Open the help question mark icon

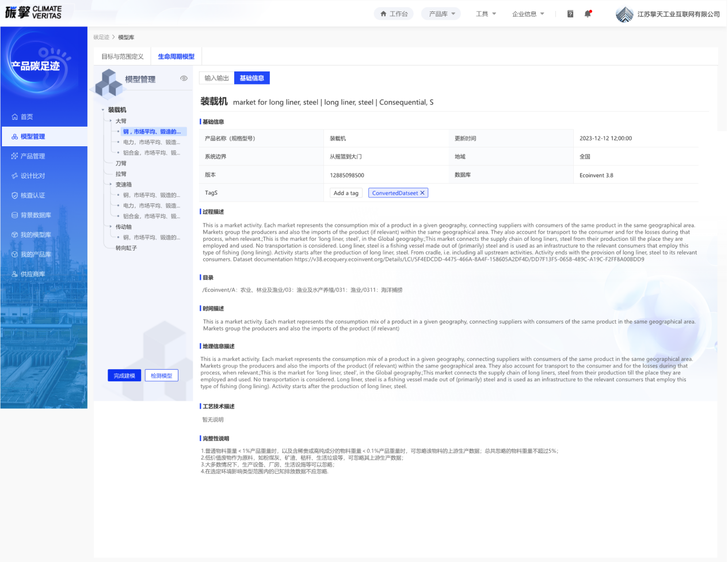click(570, 14)
